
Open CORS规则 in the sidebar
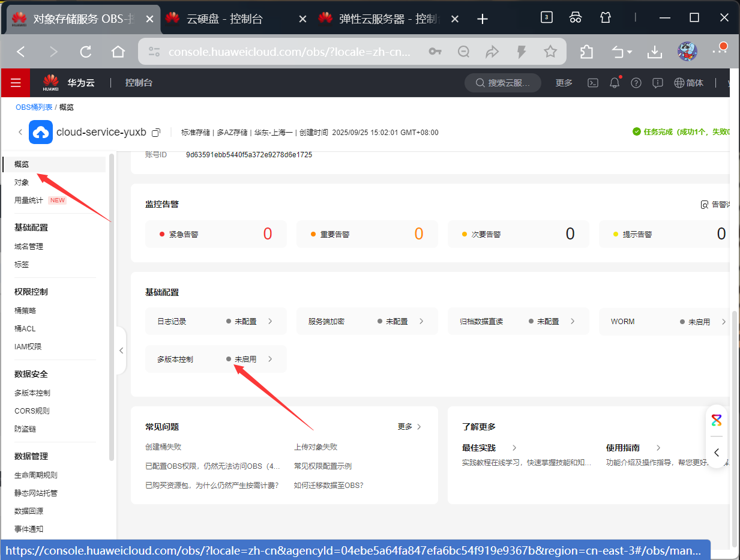(x=32, y=411)
